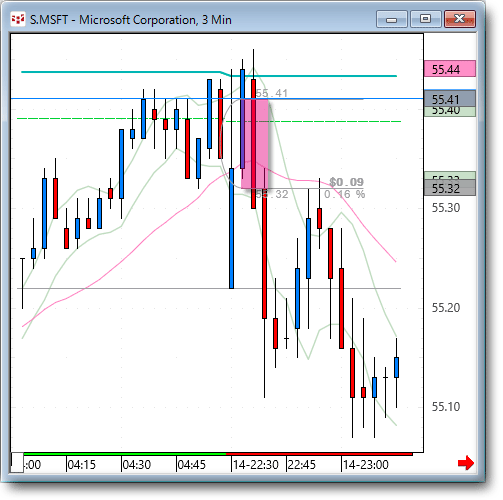Click the red session bar on time axis

319,454
